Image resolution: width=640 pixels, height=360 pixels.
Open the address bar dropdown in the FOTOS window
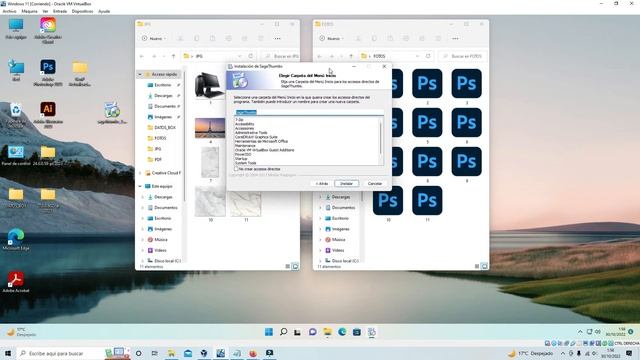417,56
